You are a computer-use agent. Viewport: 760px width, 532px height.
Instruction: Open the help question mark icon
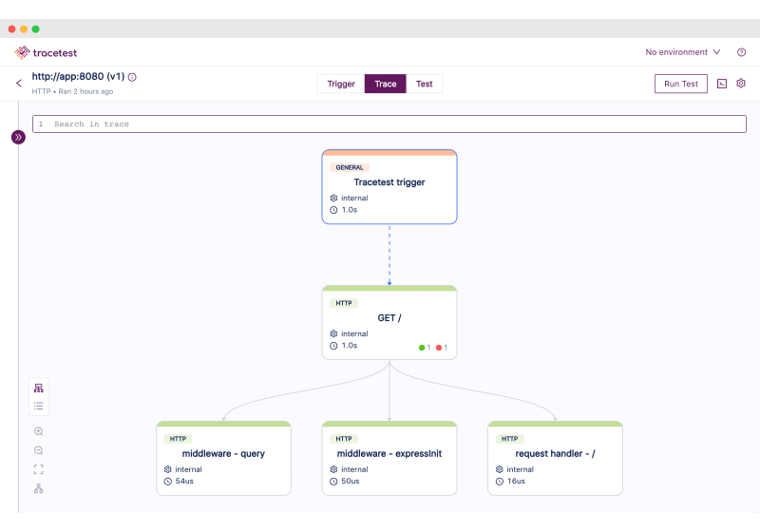pos(741,52)
